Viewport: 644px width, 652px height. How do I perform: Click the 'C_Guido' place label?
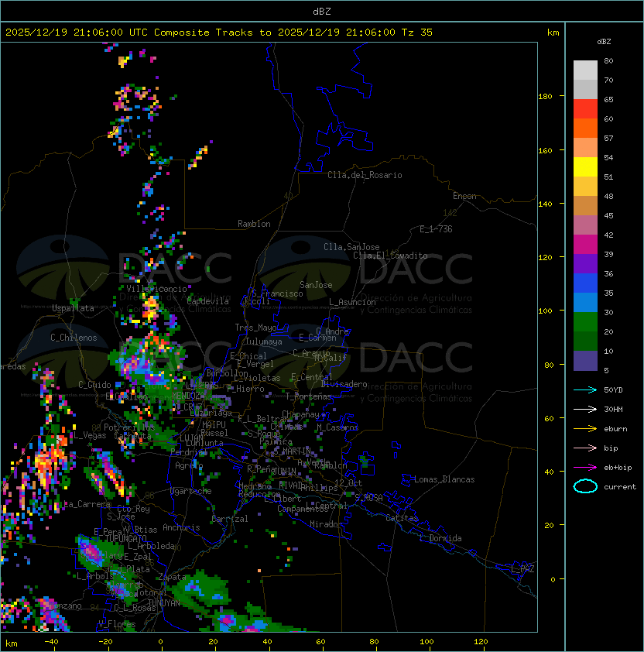[94, 385]
